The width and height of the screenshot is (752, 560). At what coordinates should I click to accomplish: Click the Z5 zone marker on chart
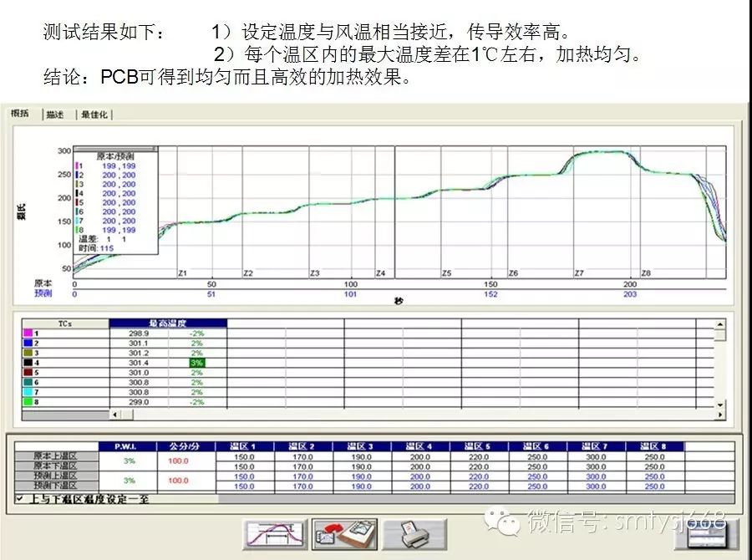tap(446, 273)
